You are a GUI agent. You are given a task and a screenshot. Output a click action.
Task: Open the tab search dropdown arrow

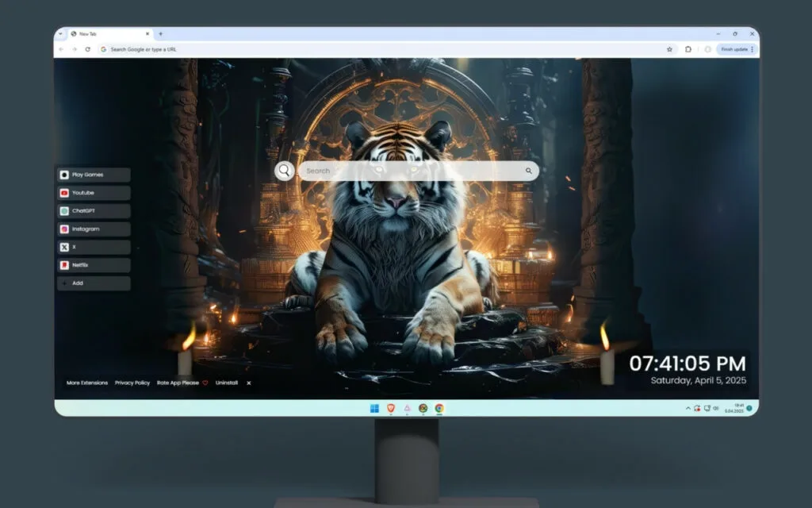(60, 33)
